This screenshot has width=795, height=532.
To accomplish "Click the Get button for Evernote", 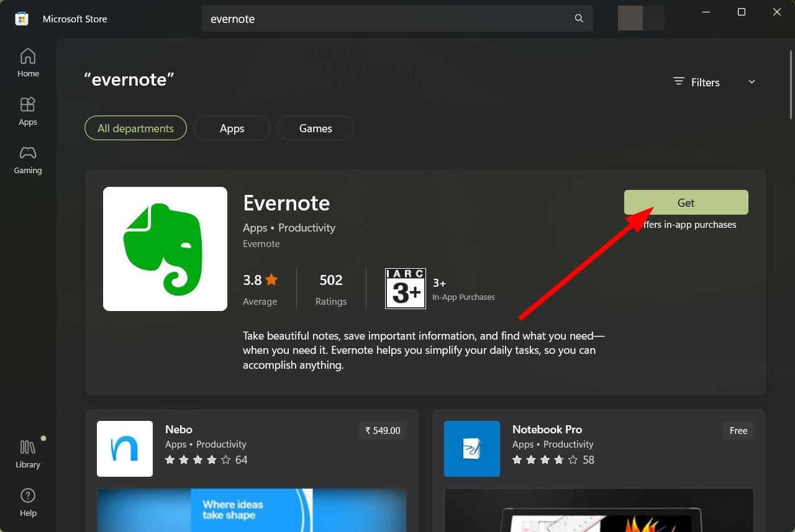I will [686, 203].
